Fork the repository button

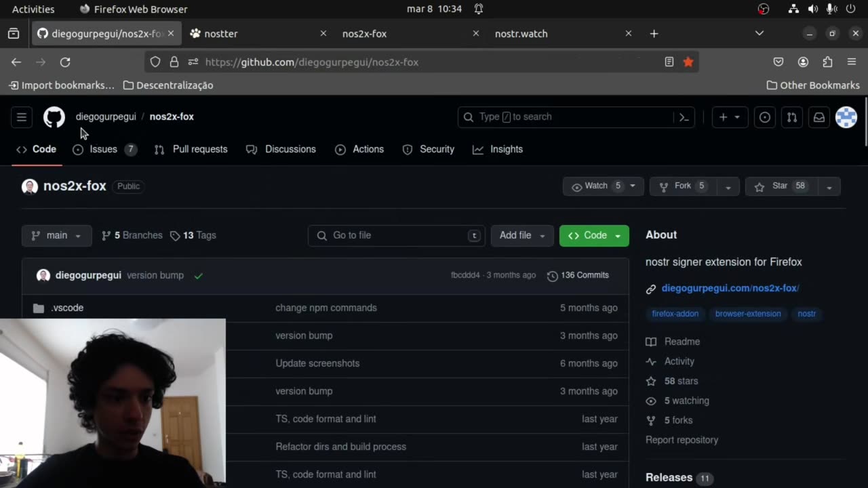(x=684, y=186)
